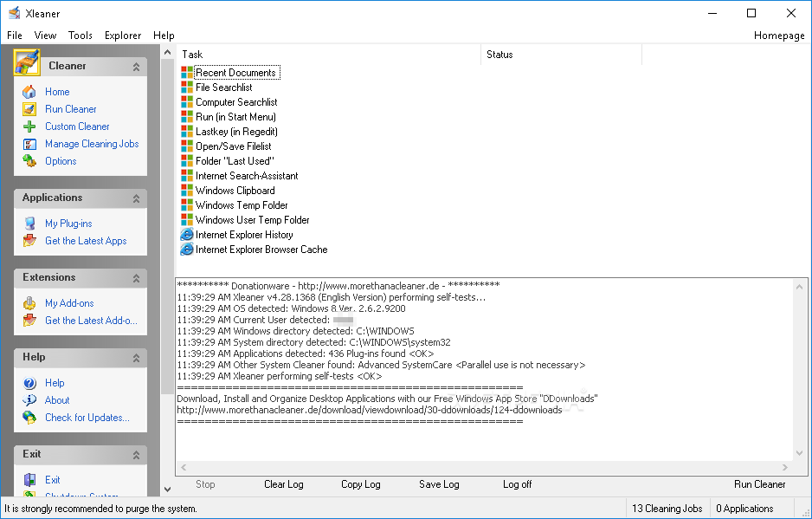Click the log panel scroll right arrow

click(x=785, y=467)
